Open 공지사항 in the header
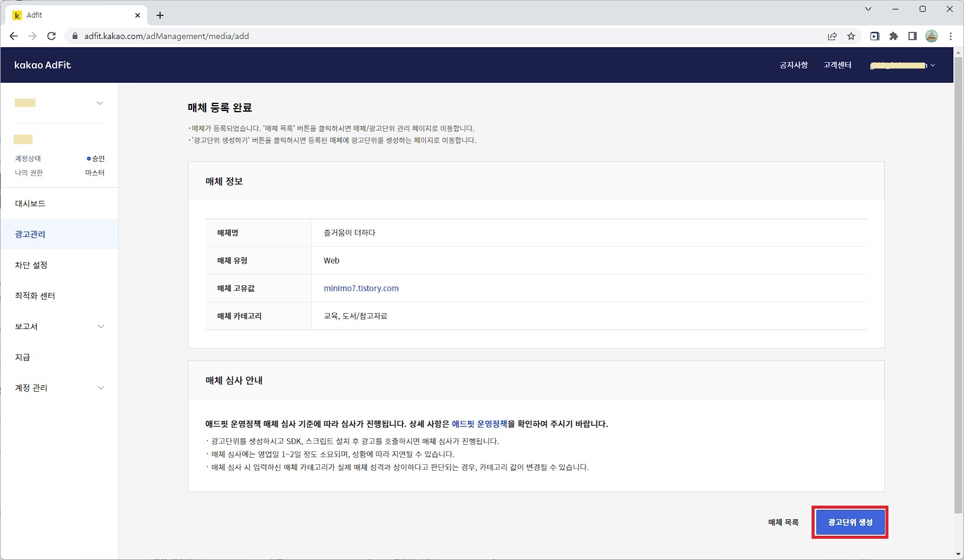 [x=793, y=65]
